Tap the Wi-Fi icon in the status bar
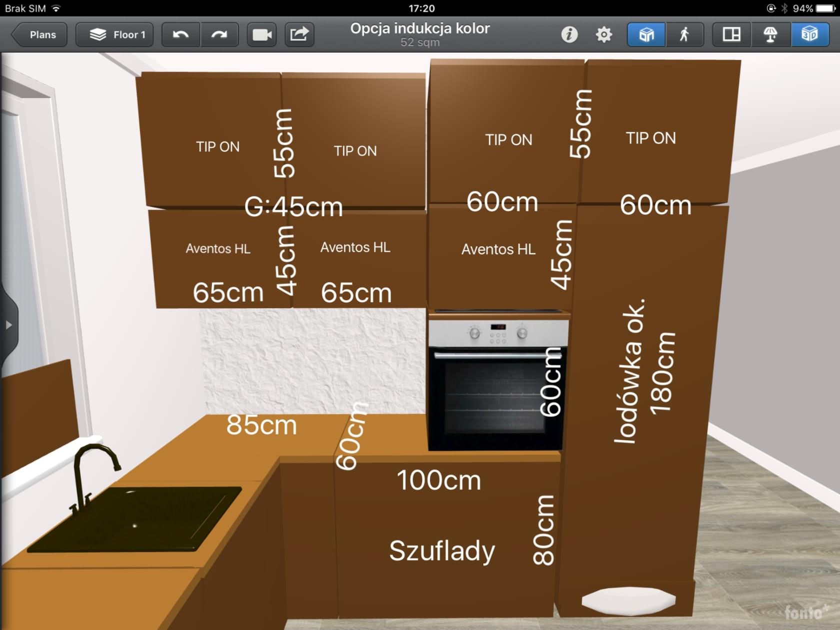 pyautogui.click(x=56, y=8)
